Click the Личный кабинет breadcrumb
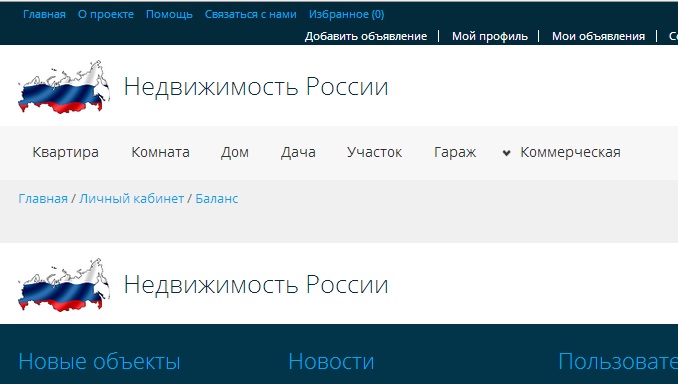The height and width of the screenshot is (384, 678). click(131, 198)
